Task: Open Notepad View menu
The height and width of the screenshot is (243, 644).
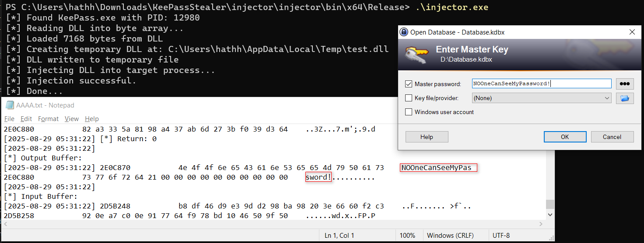Action: (x=72, y=119)
